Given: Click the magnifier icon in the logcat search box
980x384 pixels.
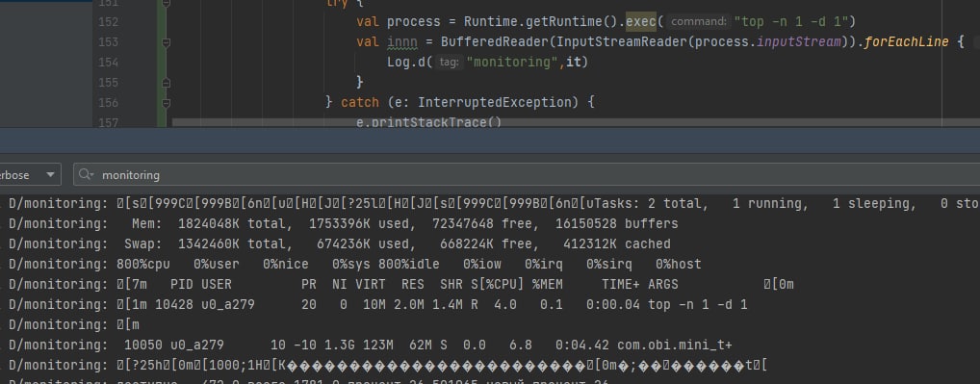Looking at the screenshot, I should [87, 175].
